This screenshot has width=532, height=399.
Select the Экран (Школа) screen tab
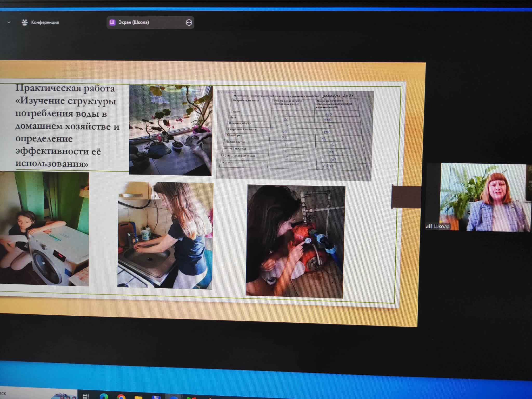point(134,23)
